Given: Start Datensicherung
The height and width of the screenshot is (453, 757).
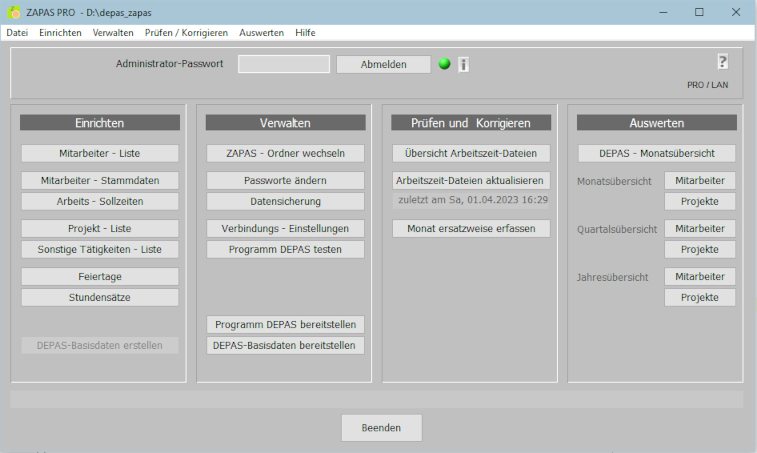Looking at the screenshot, I should click(285, 201).
